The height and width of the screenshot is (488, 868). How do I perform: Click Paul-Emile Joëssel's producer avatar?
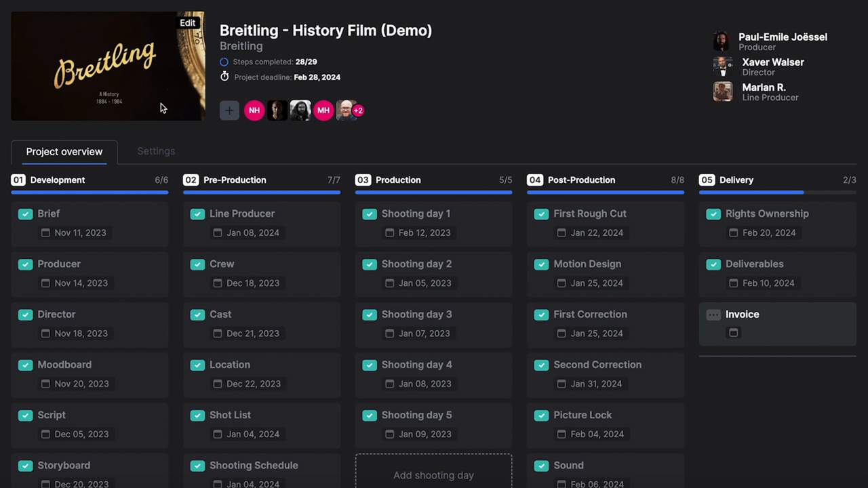(722, 41)
